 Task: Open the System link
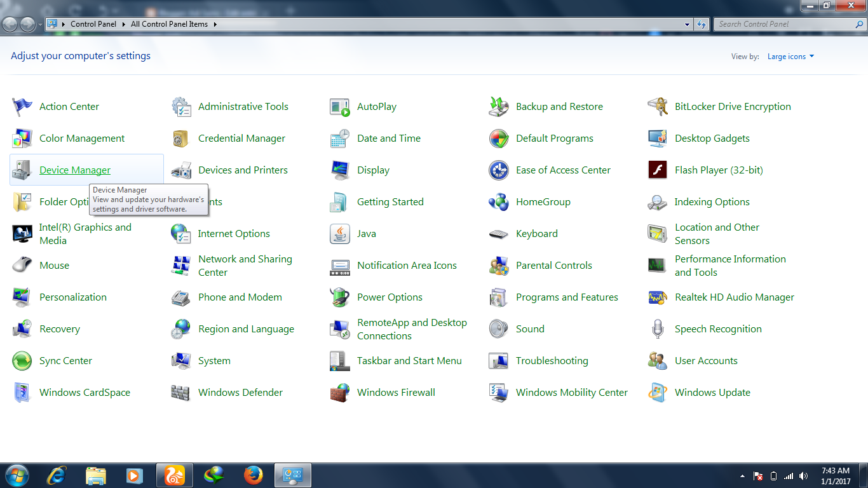[214, 361]
